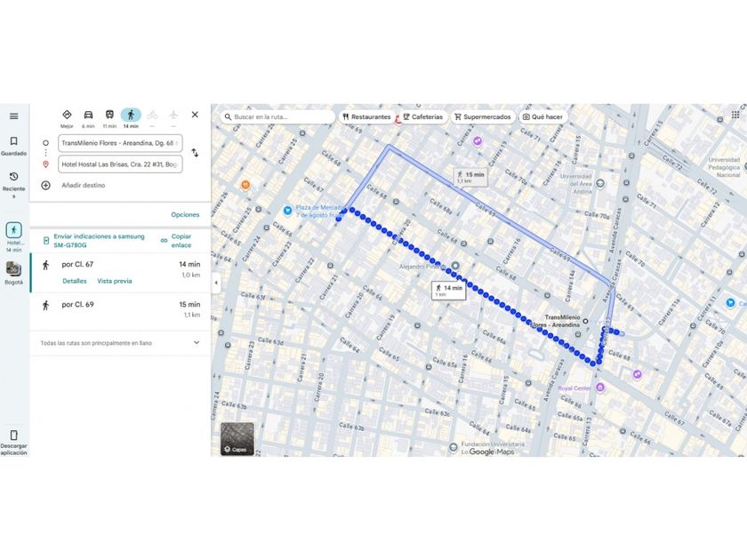Collapse the side panel arrow

tap(216, 283)
